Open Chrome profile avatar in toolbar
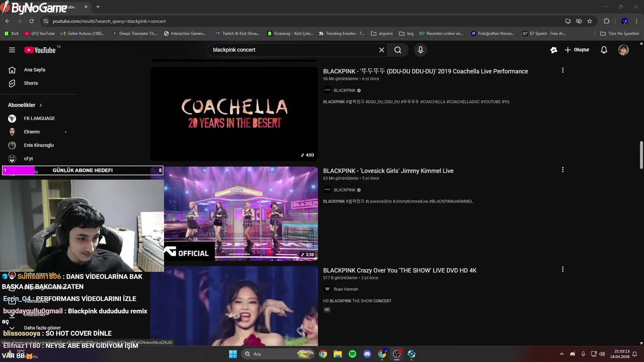 pyautogui.click(x=624, y=21)
